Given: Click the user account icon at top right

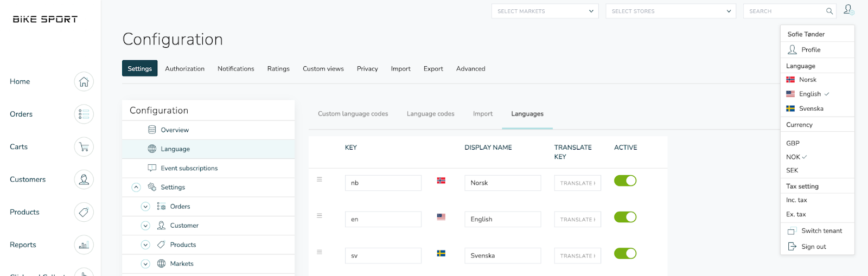Looking at the screenshot, I should coord(848,10).
